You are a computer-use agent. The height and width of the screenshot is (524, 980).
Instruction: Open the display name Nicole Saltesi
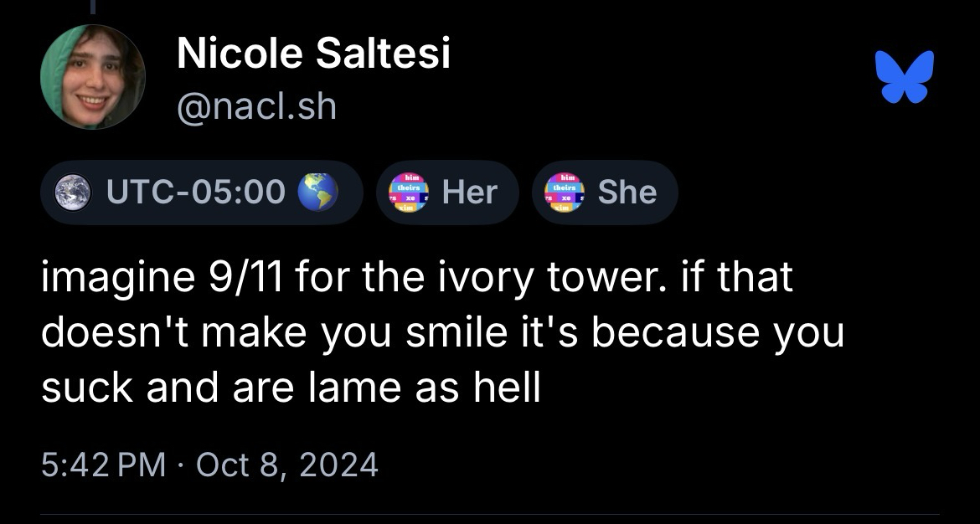(x=313, y=55)
